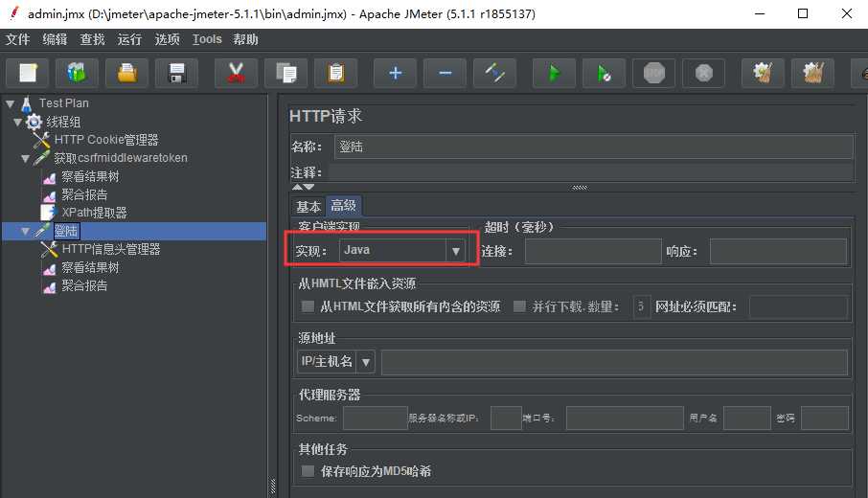The image size is (868, 498).
Task: Click the Stop test icon
Action: [653, 73]
